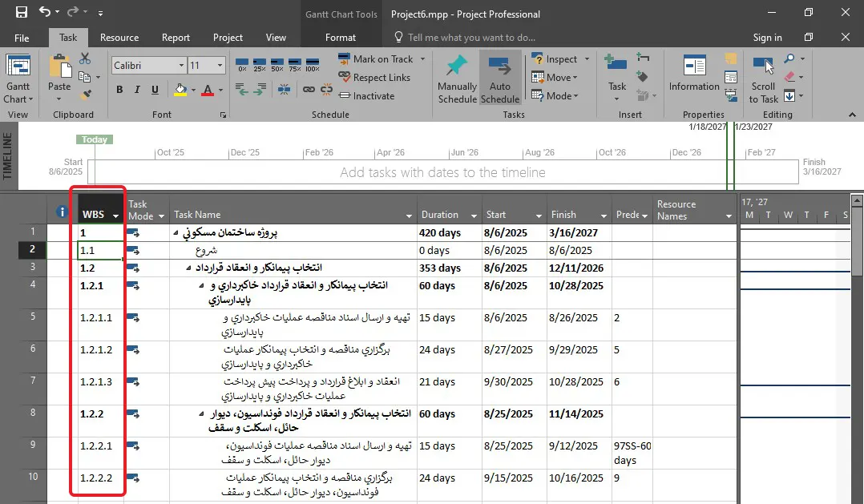Click the Cut scissors icon

tap(85, 58)
